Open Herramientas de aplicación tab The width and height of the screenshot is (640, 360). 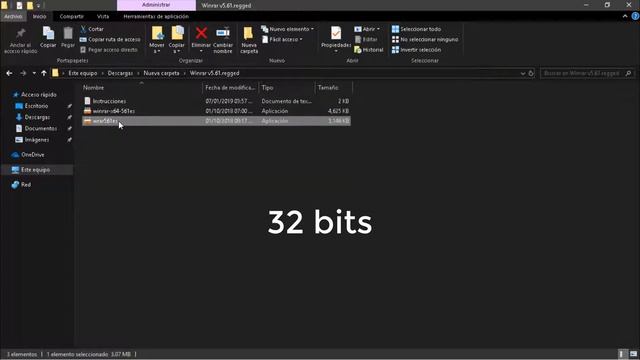(x=156, y=16)
